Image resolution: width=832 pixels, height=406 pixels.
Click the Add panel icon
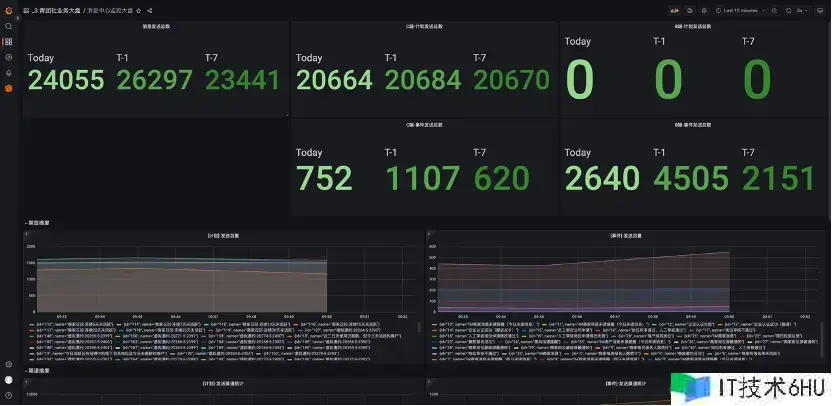pos(675,10)
